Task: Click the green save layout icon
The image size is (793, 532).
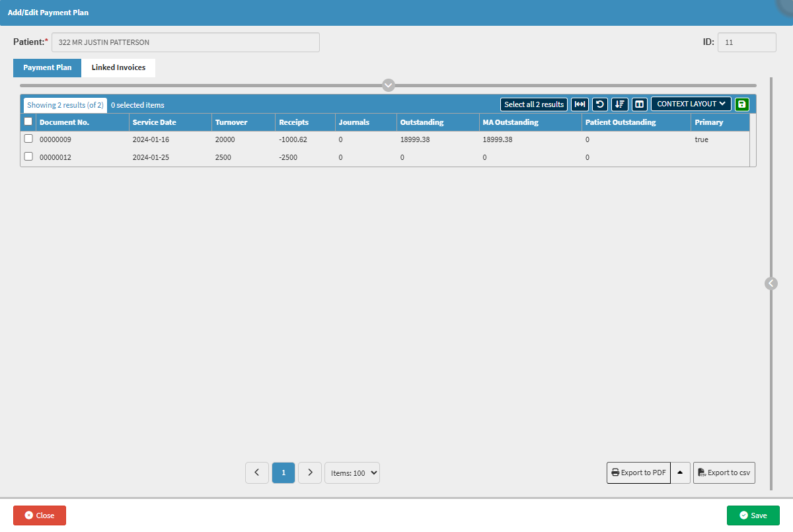Action: click(x=742, y=104)
